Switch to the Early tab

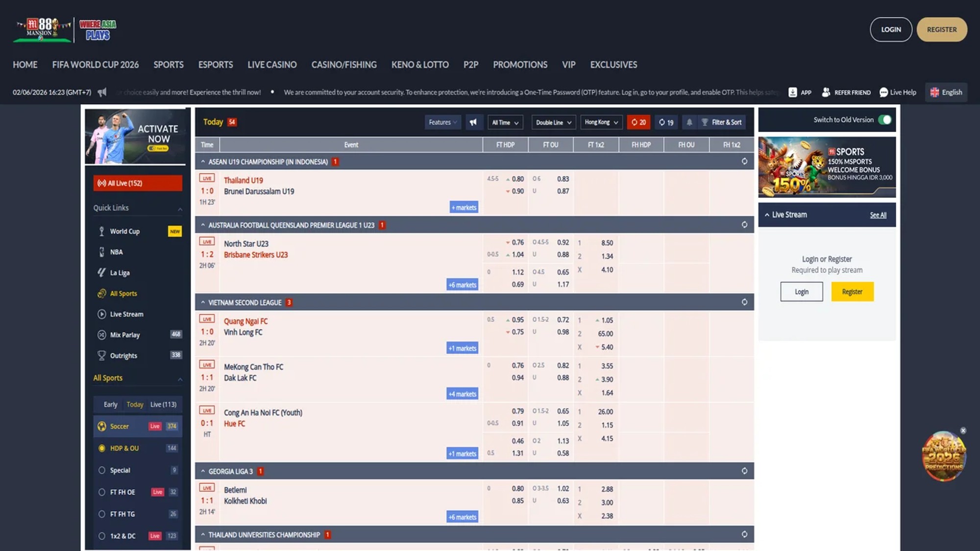pyautogui.click(x=110, y=405)
